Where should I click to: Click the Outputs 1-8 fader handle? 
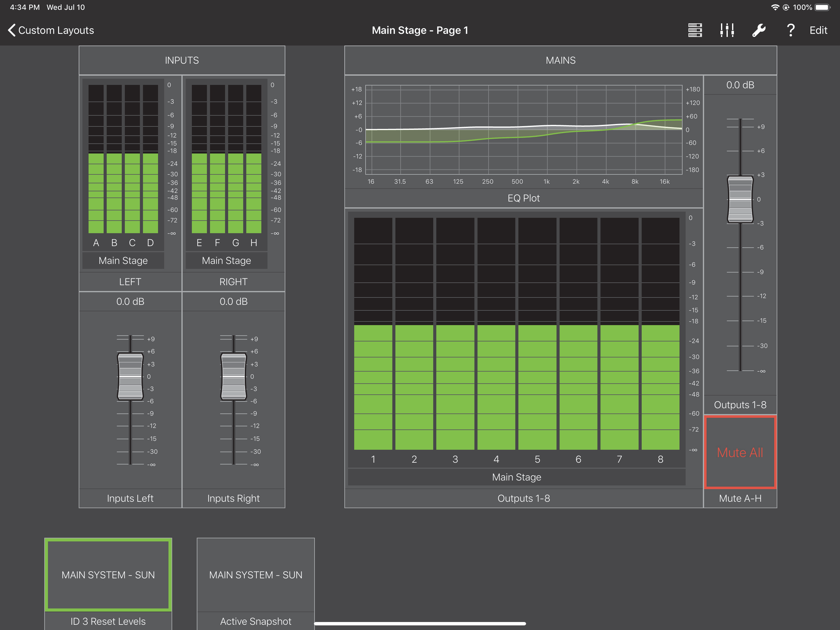(740, 199)
